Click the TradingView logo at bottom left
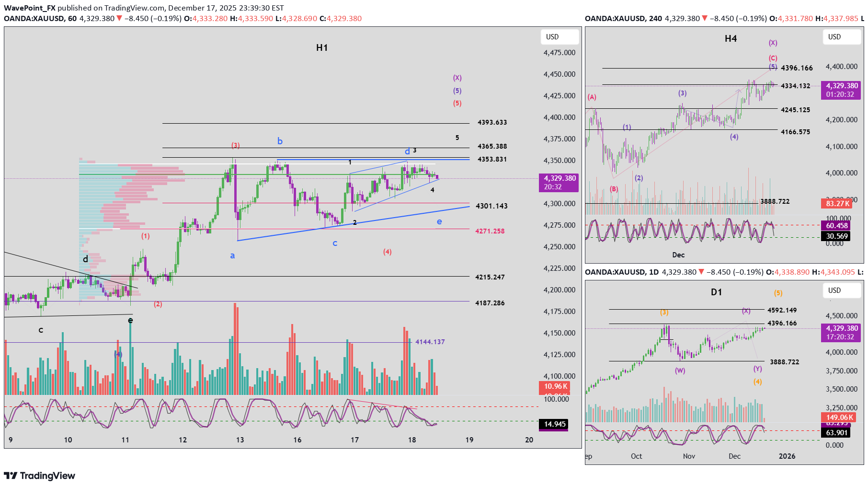The width and height of the screenshot is (868, 487). (39, 475)
